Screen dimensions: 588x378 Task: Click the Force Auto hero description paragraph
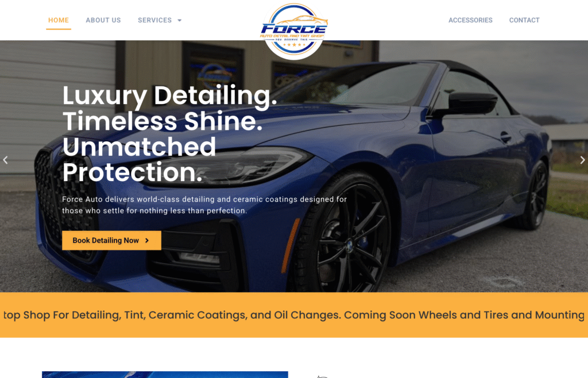[x=204, y=205]
